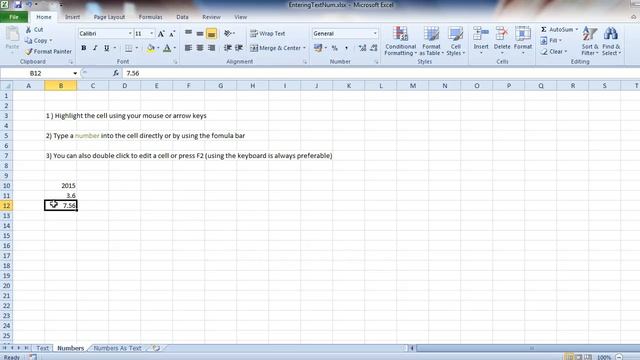Screen dimensions: 640x360
Task: Decrease font size with Shrink Font icon
Action: 172,33
